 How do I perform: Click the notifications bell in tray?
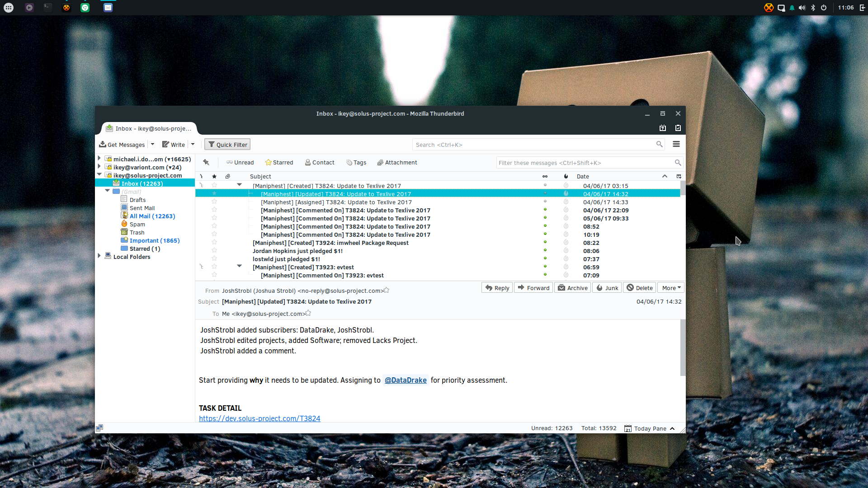pyautogui.click(x=792, y=8)
